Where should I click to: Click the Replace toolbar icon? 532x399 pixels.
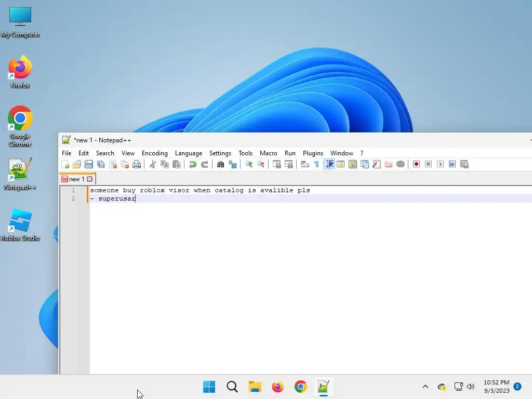pos(233,165)
